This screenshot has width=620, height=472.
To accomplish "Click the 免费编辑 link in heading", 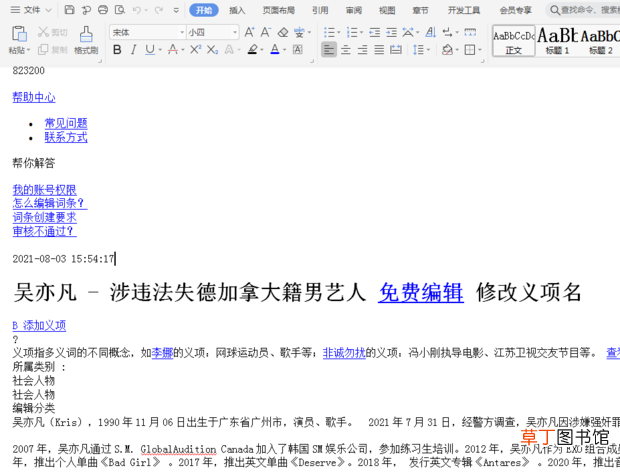I will point(421,293).
